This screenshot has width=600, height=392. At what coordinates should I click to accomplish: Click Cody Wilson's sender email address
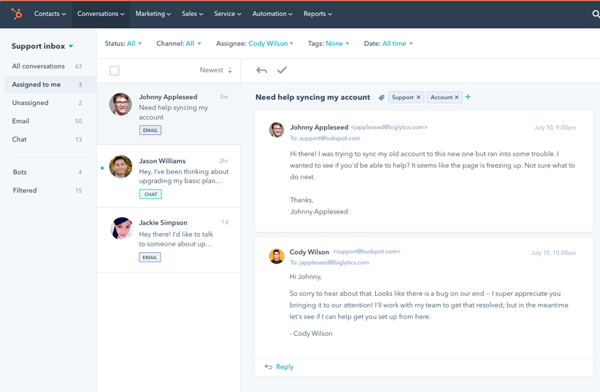click(x=367, y=252)
